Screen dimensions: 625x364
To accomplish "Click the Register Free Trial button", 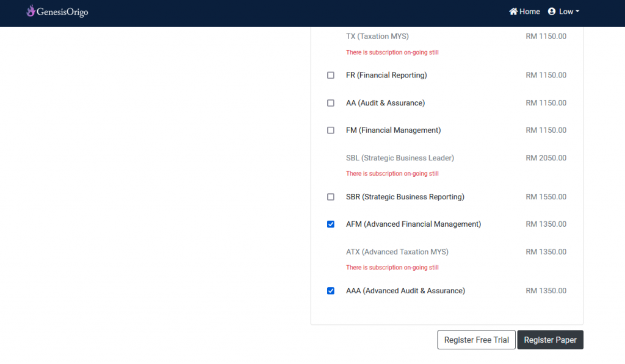I will click(x=476, y=340).
